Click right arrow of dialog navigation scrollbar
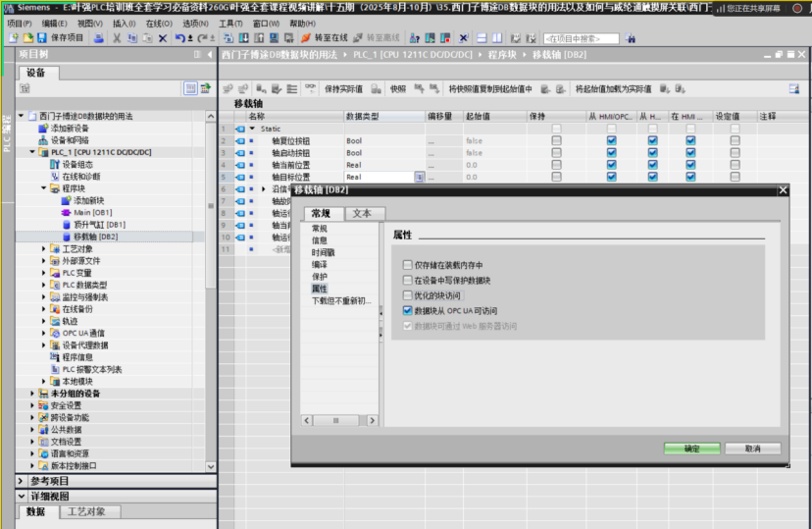Image resolution: width=812 pixels, height=529 pixels. (x=372, y=420)
